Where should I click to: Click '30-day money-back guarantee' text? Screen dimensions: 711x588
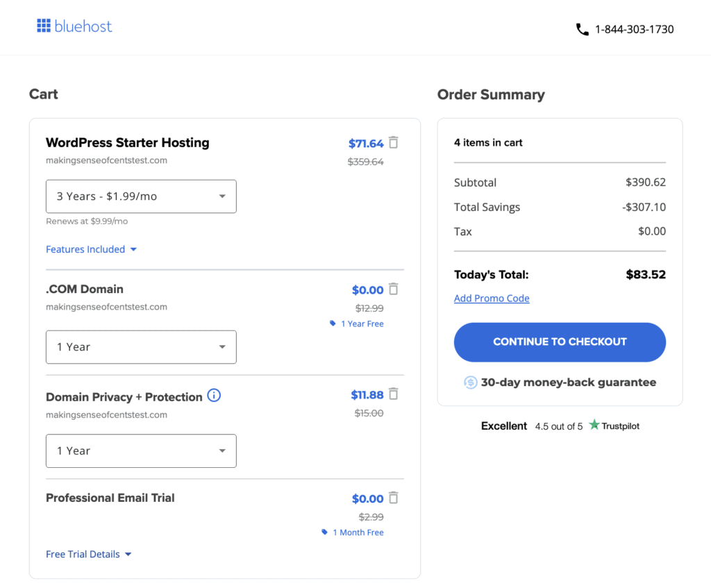tap(569, 383)
